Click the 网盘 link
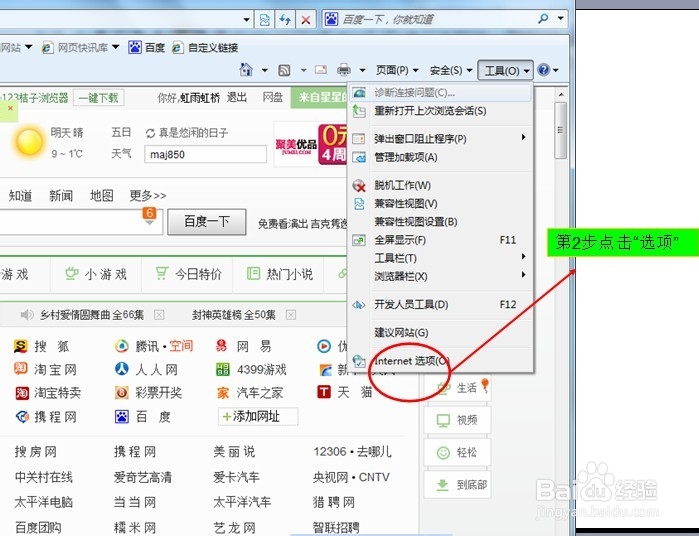 click(x=272, y=97)
